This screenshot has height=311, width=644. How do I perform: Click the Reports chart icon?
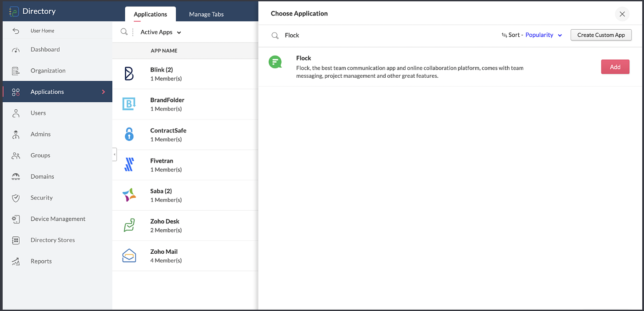pyautogui.click(x=16, y=261)
